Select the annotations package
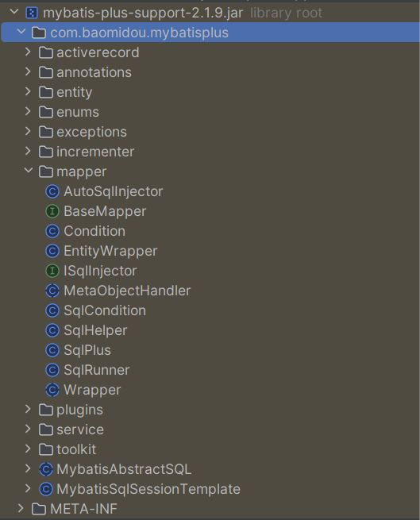 (x=94, y=72)
